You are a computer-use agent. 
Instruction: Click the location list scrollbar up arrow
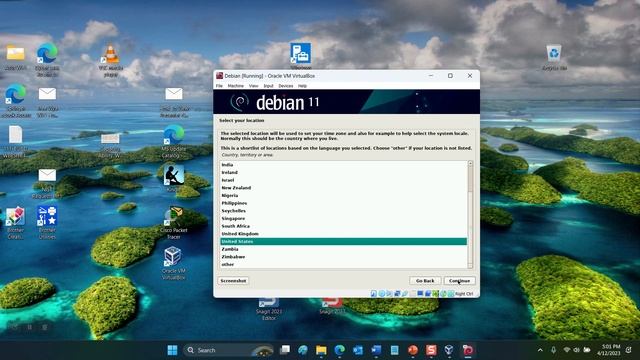pyautogui.click(x=470, y=163)
